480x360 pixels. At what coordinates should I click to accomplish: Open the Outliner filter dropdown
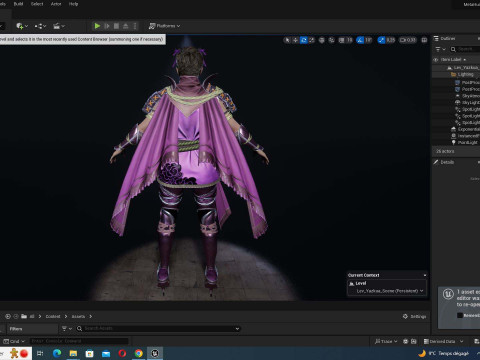click(440, 49)
